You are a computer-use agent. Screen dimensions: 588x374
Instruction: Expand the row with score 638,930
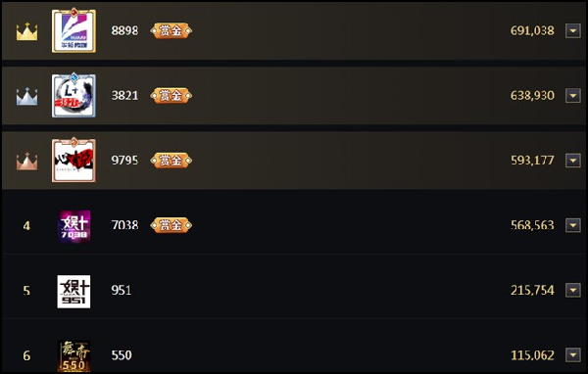click(573, 96)
